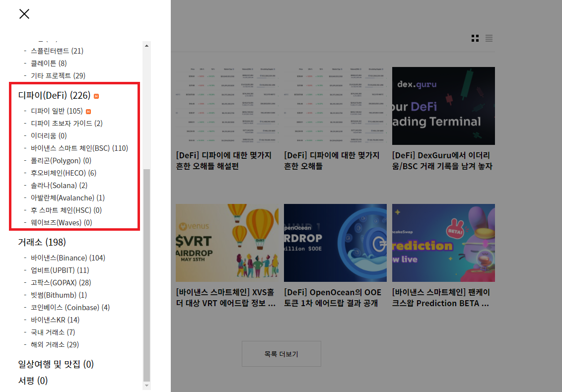Viewport: 562px width, 392px height.
Task: Select 코인베이스 (Coinbase) (4) subcategory
Action: coord(70,308)
